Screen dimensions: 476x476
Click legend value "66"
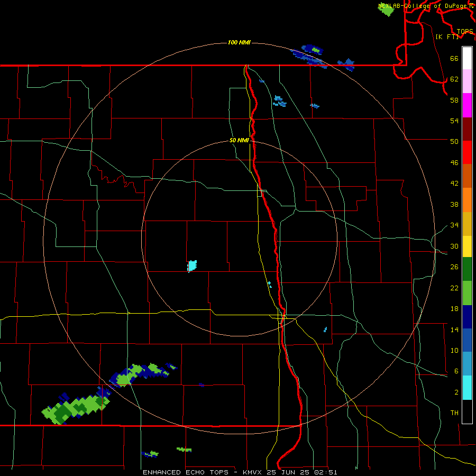[x=454, y=58]
